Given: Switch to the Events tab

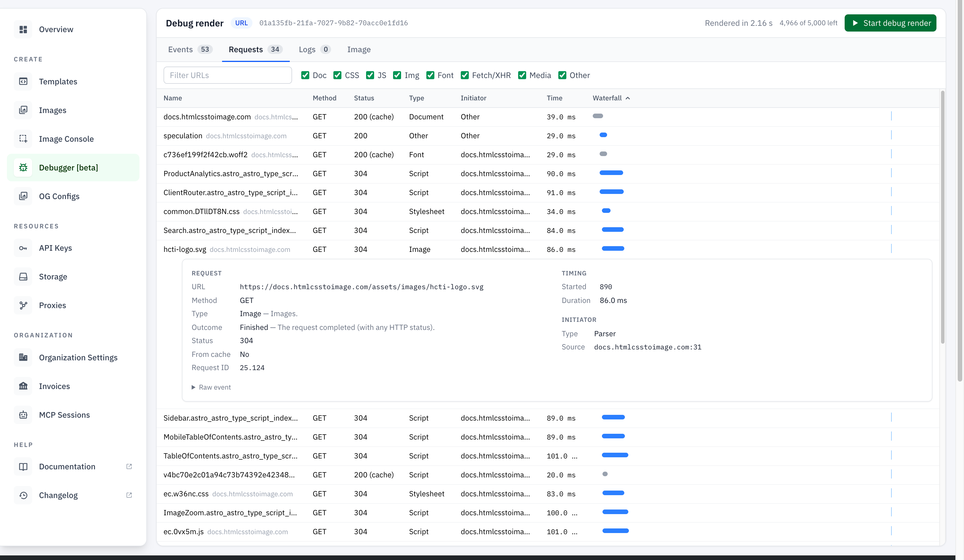Looking at the screenshot, I should [190, 50].
